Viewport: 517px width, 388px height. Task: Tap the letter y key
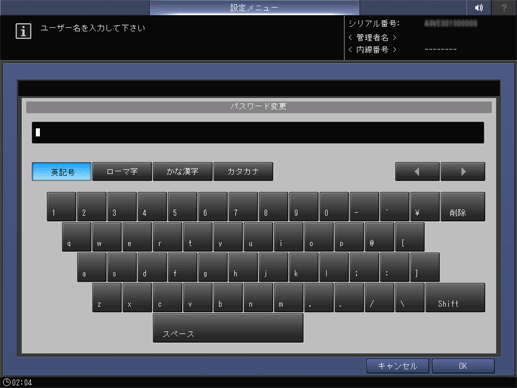(x=228, y=237)
